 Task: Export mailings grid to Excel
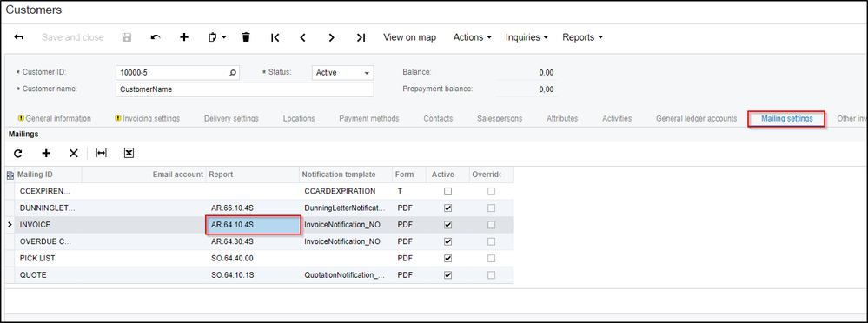click(129, 153)
